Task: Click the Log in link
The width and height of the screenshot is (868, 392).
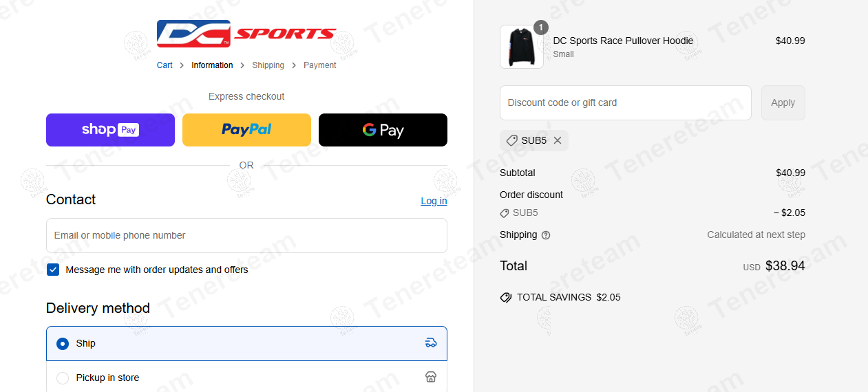Action: coord(434,201)
